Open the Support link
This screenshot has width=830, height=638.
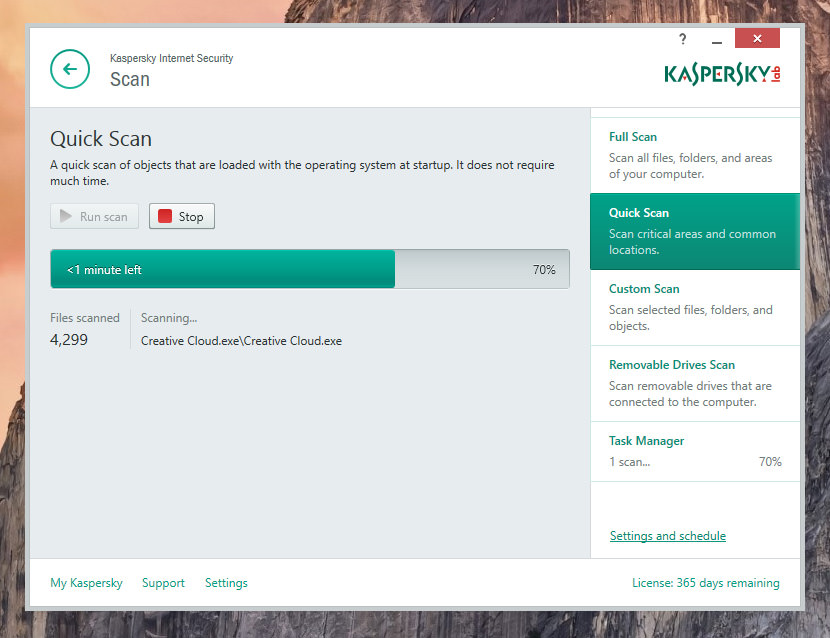pos(163,583)
